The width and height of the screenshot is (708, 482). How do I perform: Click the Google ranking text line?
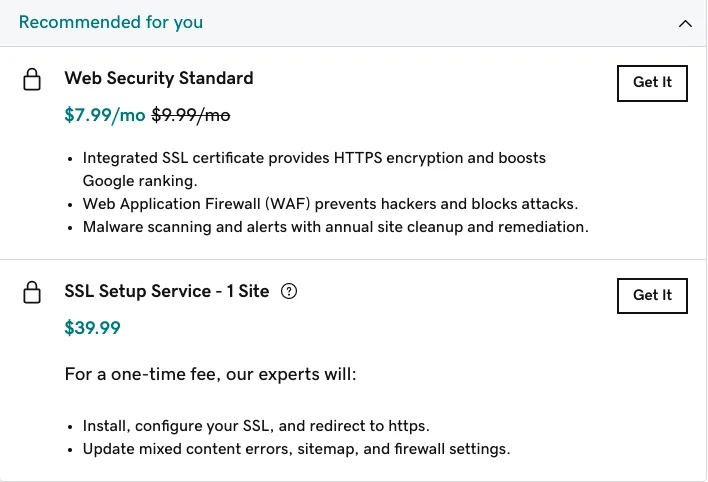tap(140, 181)
